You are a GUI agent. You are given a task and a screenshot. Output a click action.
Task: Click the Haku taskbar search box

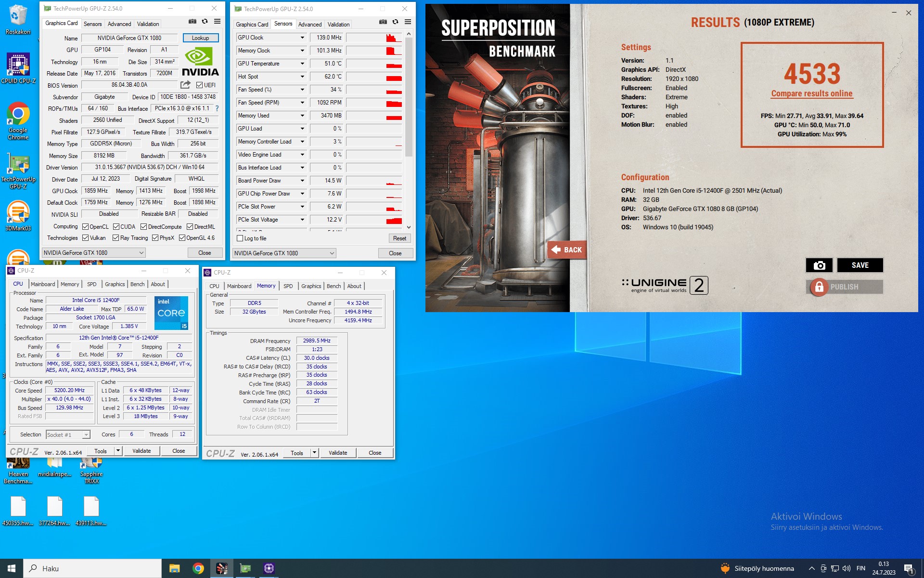click(92, 568)
